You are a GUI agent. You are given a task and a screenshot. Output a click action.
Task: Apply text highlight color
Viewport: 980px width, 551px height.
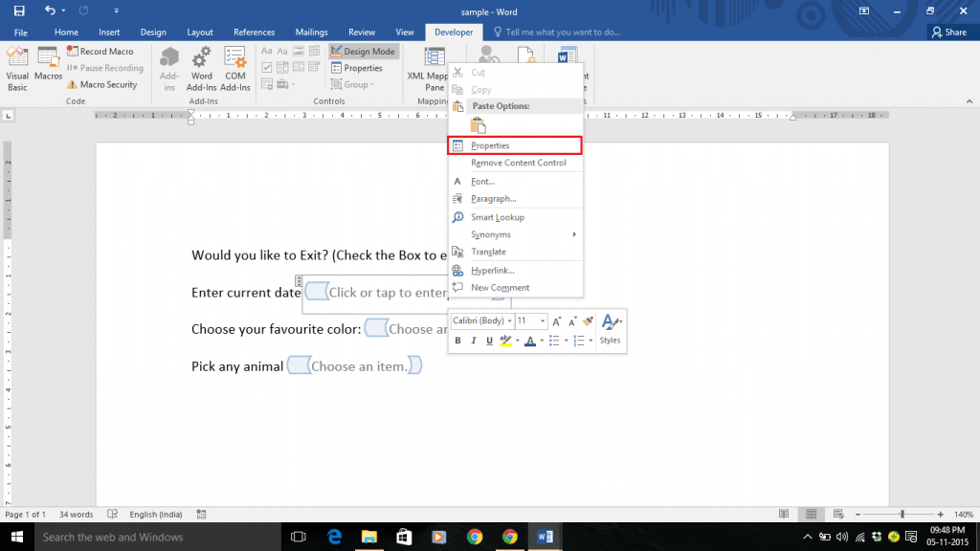click(504, 341)
